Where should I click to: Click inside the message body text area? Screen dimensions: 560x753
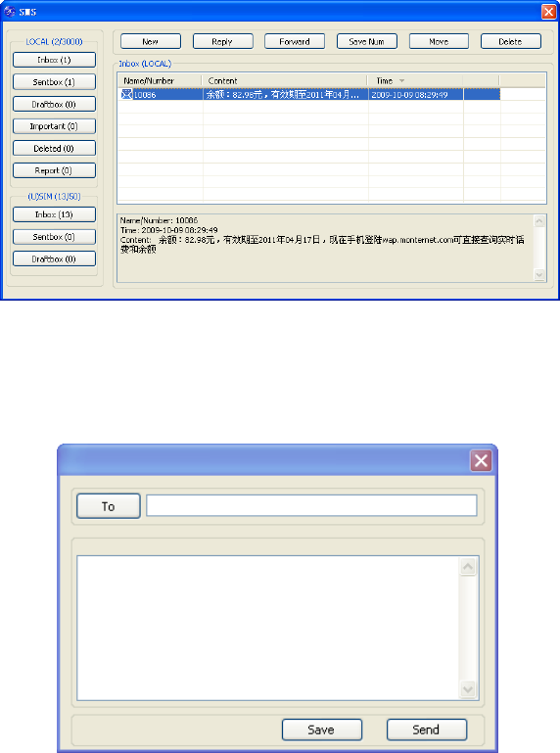coord(268,628)
